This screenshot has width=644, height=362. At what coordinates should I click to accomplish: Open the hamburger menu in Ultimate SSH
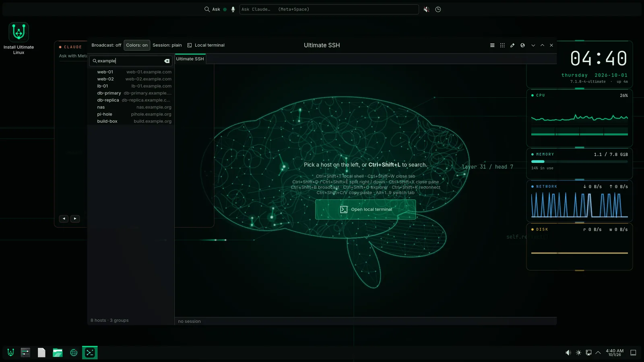[492, 45]
